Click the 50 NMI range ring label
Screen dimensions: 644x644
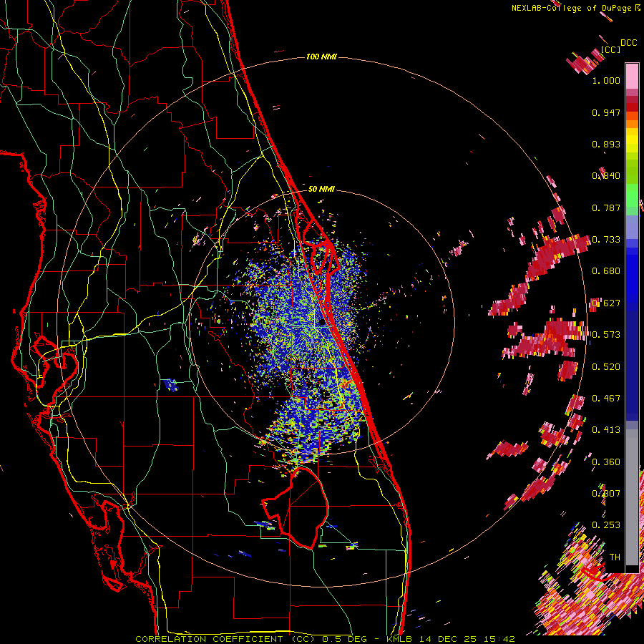pos(321,189)
